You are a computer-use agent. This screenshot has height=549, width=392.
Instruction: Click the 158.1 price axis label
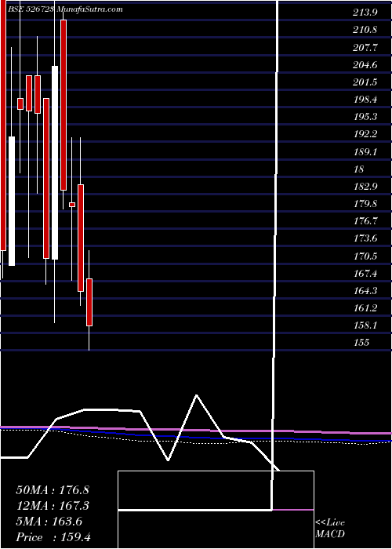(x=365, y=325)
